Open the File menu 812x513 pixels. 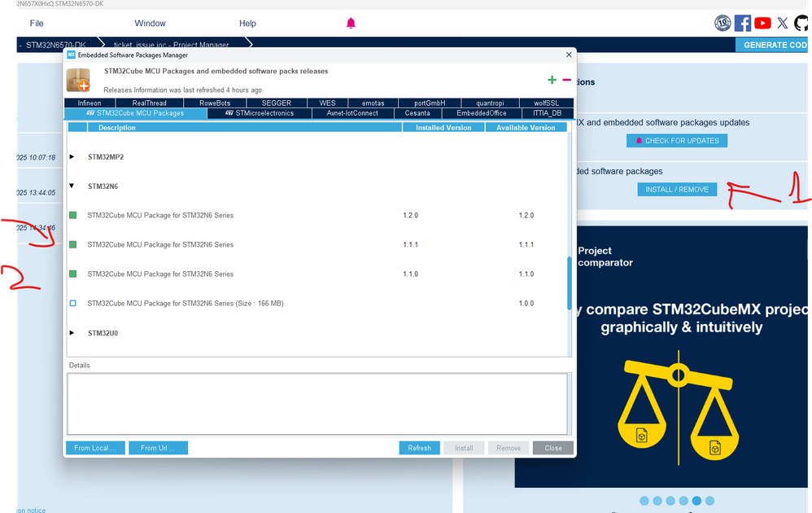[x=37, y=24]
